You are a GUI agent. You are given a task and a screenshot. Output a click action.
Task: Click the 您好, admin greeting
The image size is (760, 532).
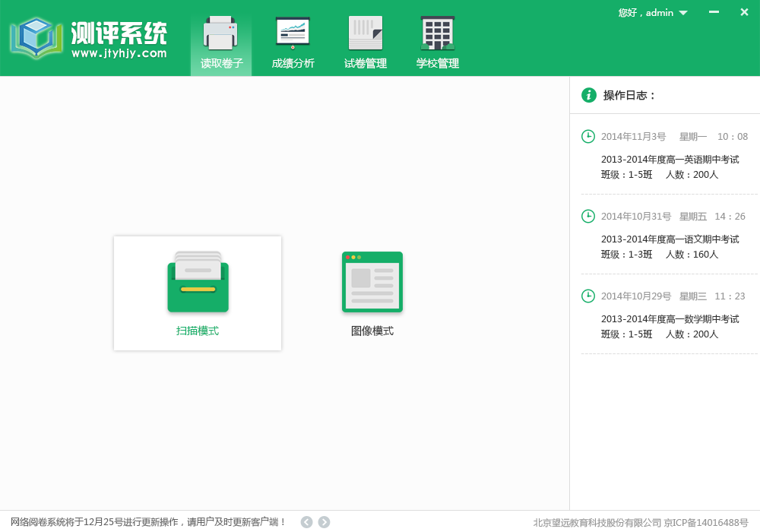[x=645, y=13]
